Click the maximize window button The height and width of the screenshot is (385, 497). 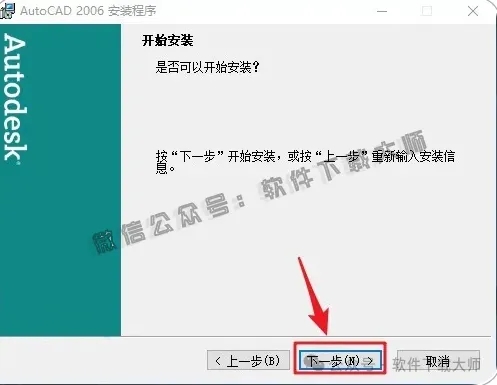[427, 11]
